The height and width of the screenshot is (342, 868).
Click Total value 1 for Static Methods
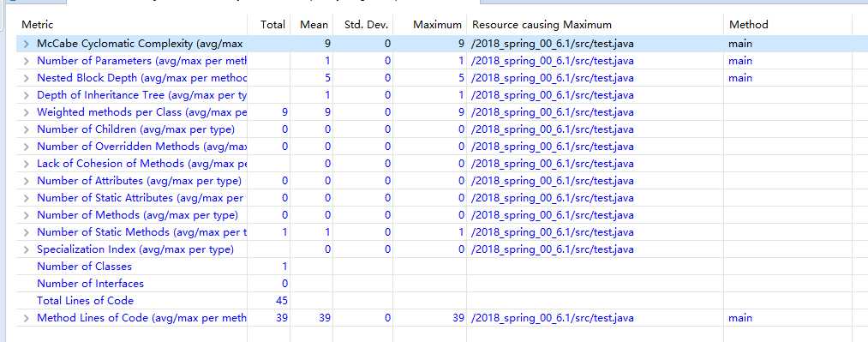coord(284,232)
